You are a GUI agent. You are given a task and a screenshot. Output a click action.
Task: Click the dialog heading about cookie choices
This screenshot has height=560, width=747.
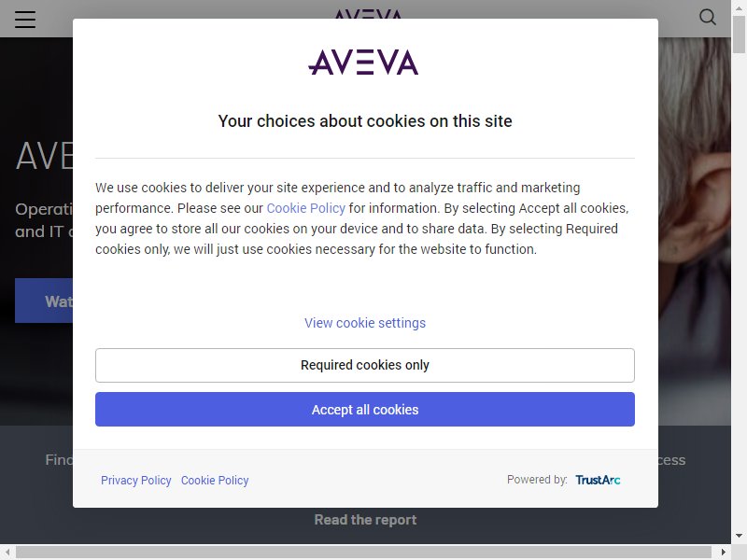click(x=365, y=121)
